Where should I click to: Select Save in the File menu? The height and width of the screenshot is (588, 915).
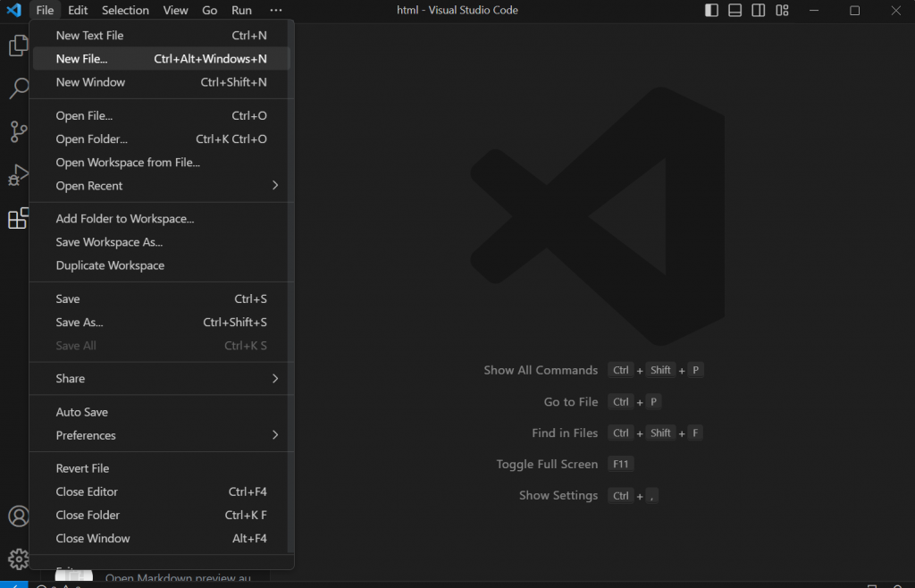[x=162, y=298]
